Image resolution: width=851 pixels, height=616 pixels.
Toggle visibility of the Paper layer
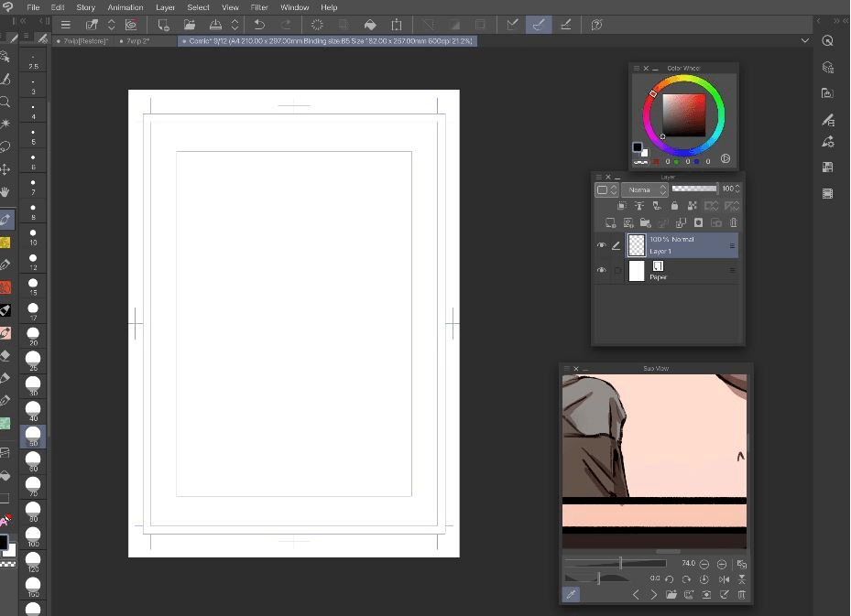[x=602, y=271]
